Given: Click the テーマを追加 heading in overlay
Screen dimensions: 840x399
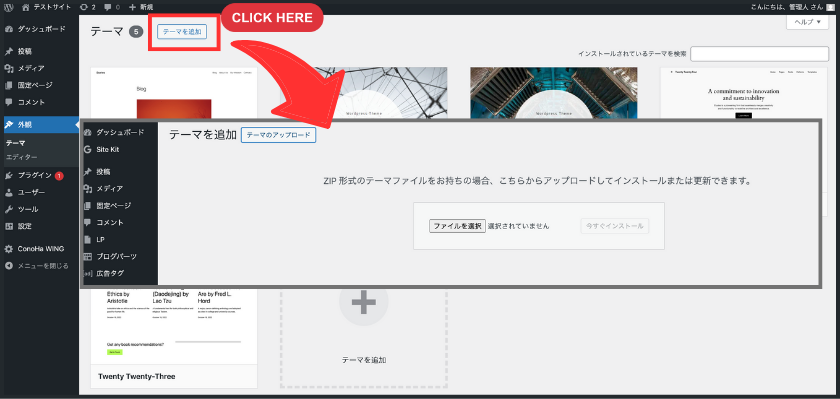Looking at the screenshot, I should (203, 135).
